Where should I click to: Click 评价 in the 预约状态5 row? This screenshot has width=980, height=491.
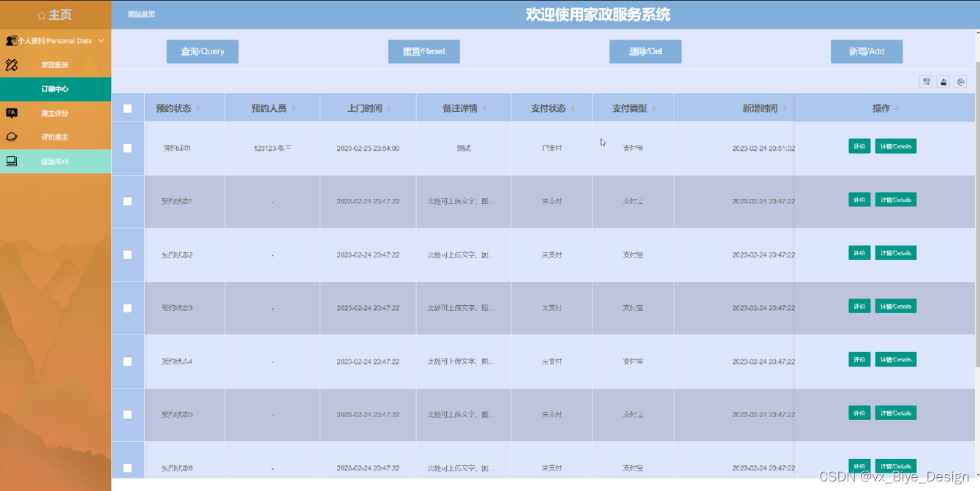[859, 413]
